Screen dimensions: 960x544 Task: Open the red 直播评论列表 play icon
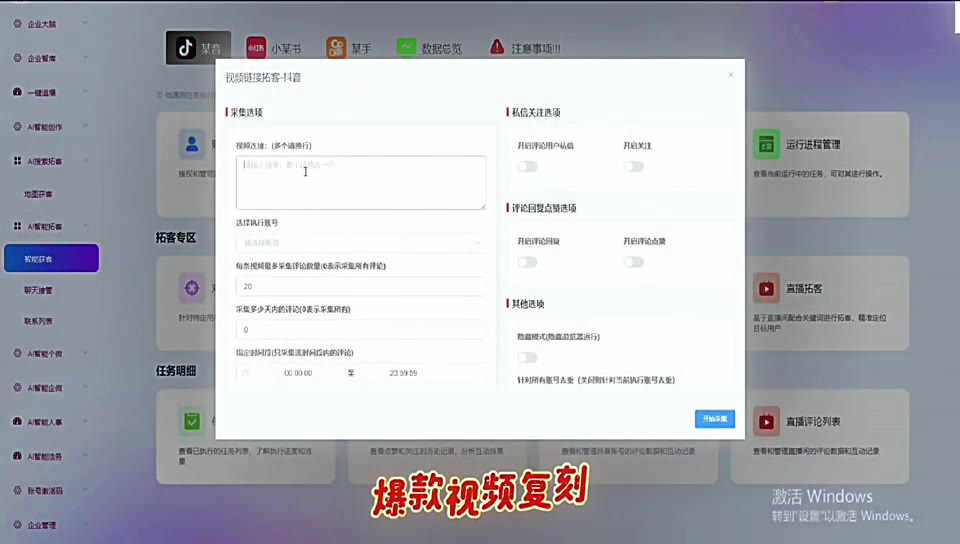point(766,422)
